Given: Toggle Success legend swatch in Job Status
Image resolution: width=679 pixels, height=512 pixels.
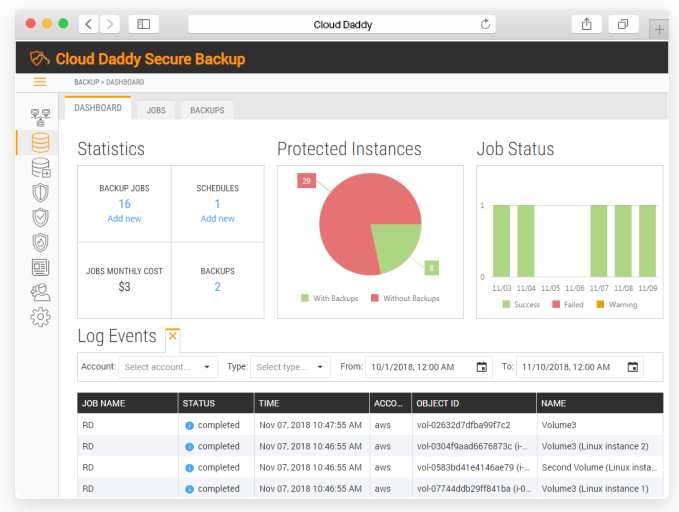Looking at the screenshot, I should coord(506,304).
